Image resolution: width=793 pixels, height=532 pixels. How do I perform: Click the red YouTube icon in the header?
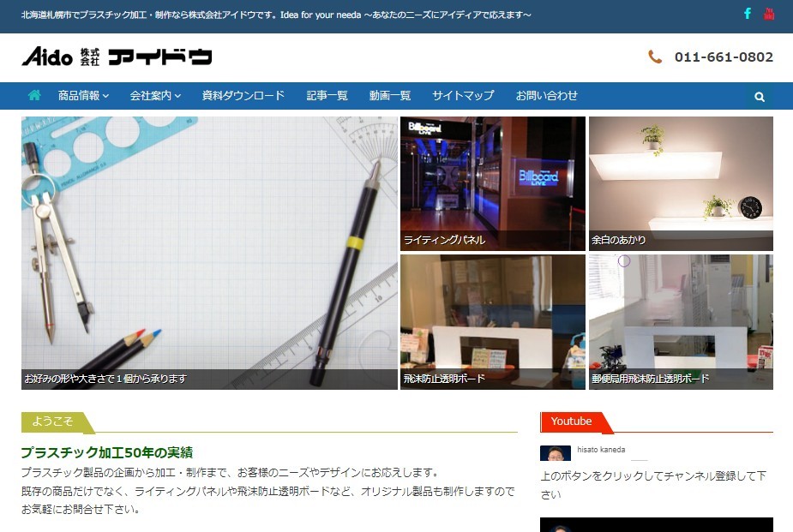click(x=768, y=13)
